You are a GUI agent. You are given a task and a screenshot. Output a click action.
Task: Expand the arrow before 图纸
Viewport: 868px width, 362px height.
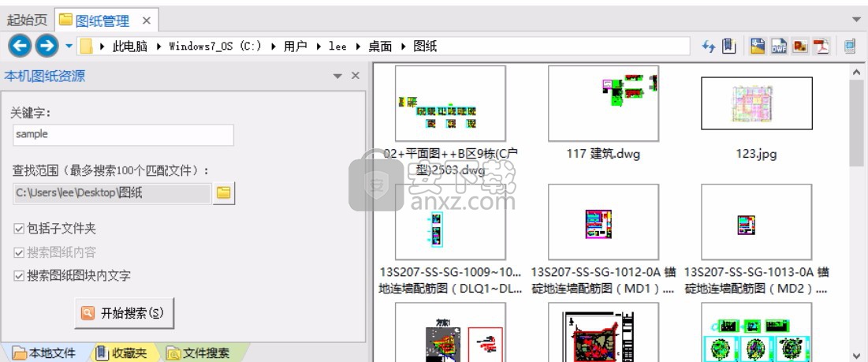403,47
